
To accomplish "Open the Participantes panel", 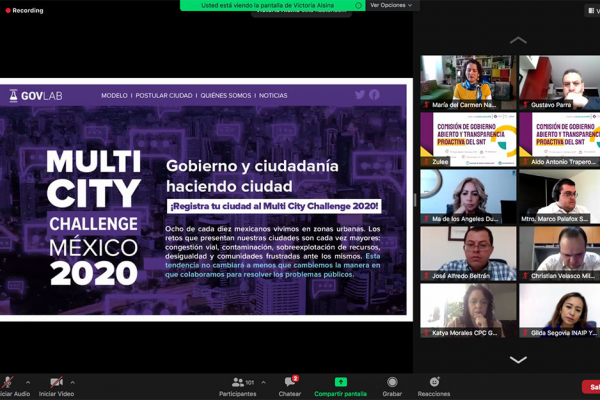I will (x=238, y=387).
